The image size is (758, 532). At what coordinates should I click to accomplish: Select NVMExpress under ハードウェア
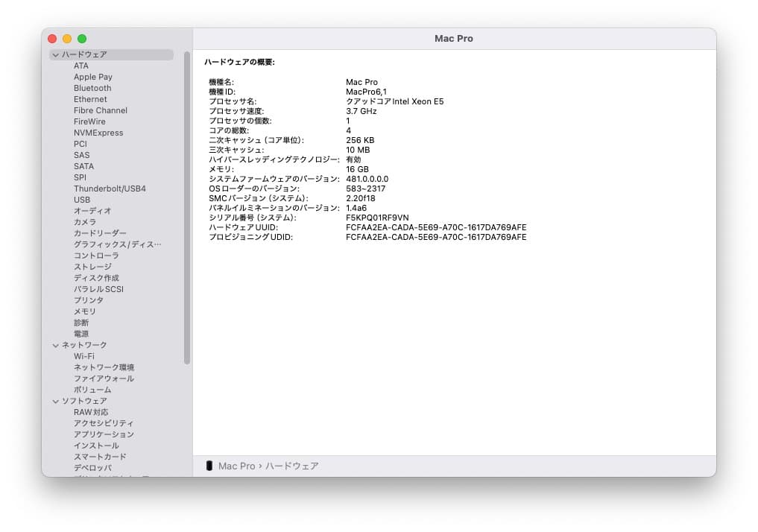(x=97, y=133)
